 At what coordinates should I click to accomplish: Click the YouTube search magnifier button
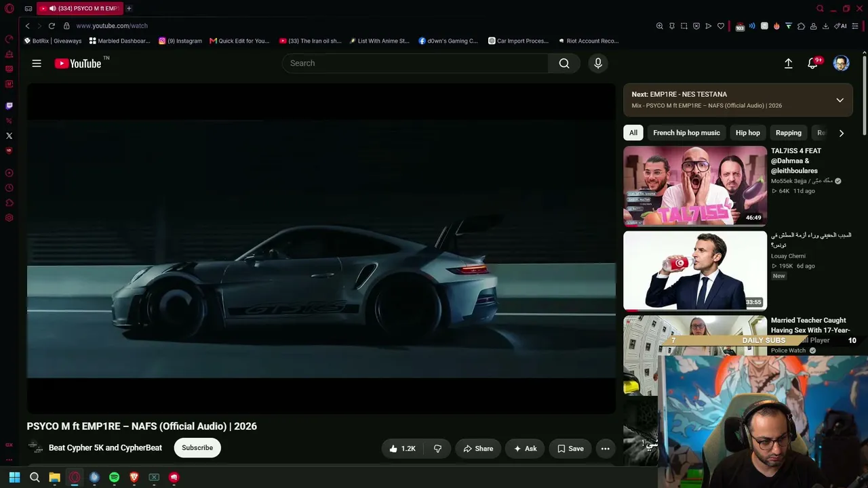[x=564, y=63]
